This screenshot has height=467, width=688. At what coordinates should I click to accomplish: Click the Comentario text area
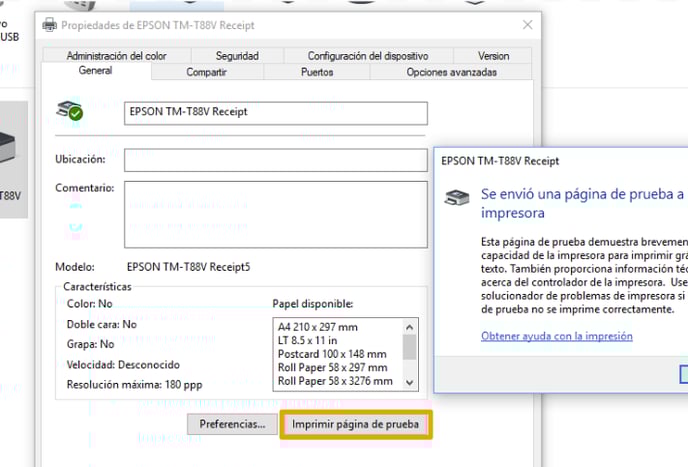(x=276, y=215)
